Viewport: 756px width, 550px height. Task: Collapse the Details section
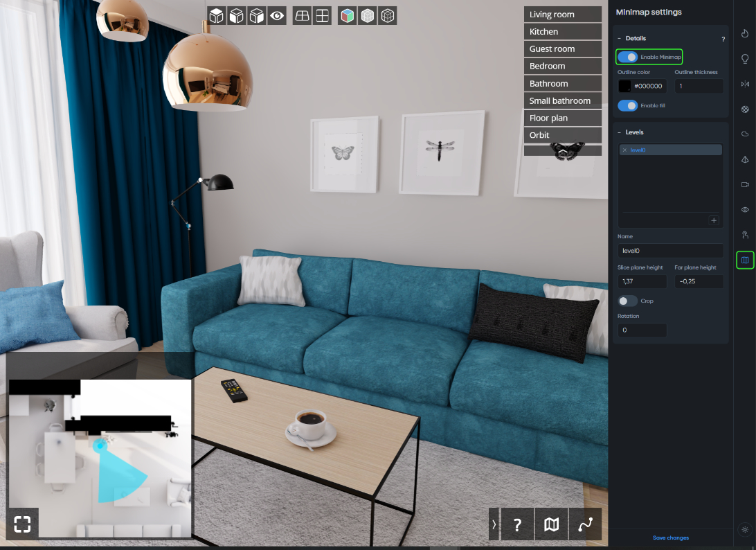[x=620, y=39]
